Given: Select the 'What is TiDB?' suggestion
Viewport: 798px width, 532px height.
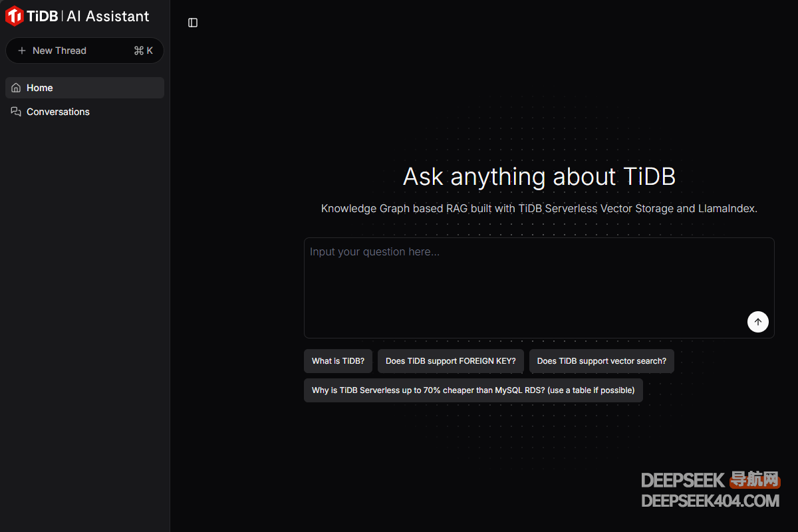Looking at the screenshot, I should 338,361.
